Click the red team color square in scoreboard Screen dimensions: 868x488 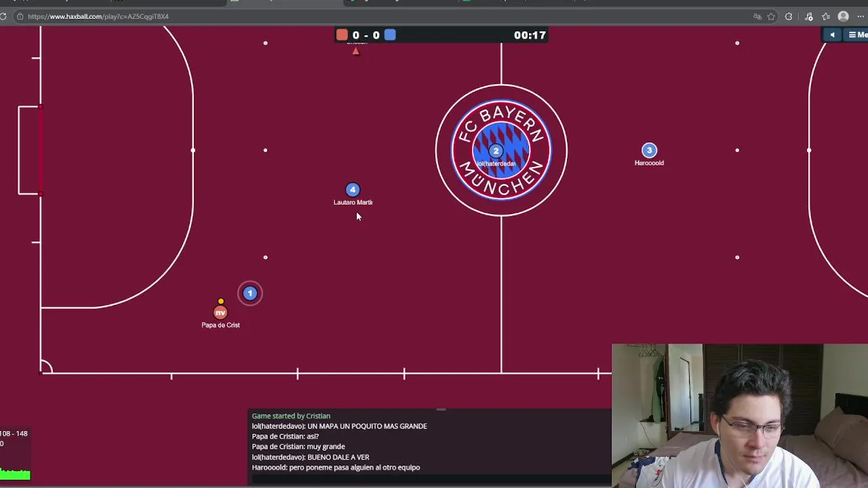[342, 35]
